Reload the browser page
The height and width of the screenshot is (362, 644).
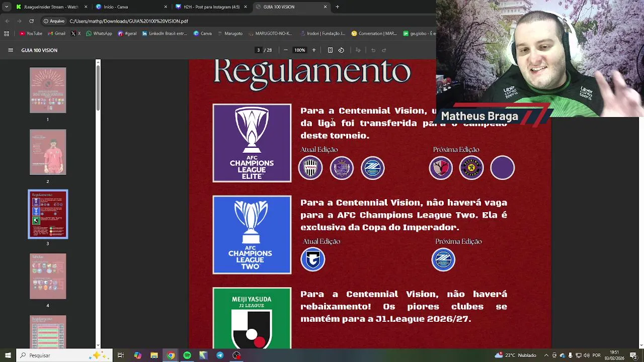point(32,21)
